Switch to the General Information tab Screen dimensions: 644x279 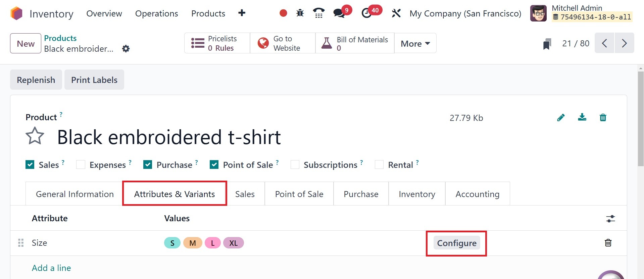click(75, 194)
